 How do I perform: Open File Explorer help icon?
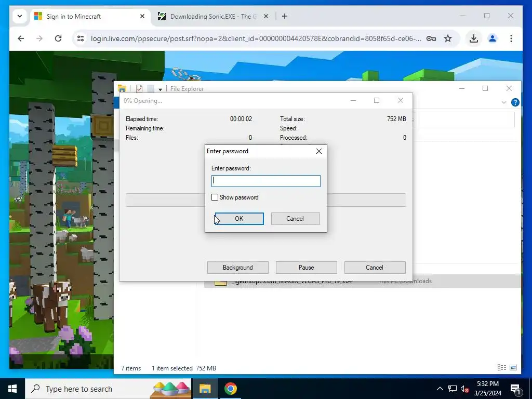coord(515,102)
